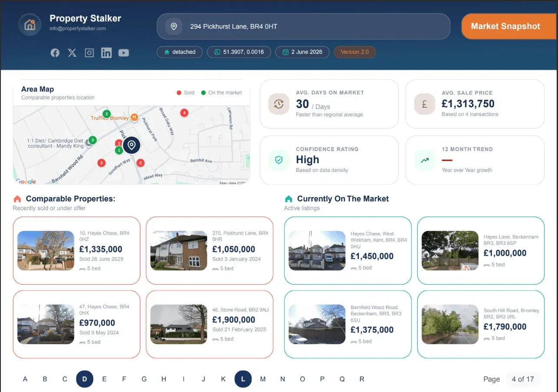This screenshot has height=392, width=558.
Task: Open the 47, Hayes Chase property photo
Action: 46,324
